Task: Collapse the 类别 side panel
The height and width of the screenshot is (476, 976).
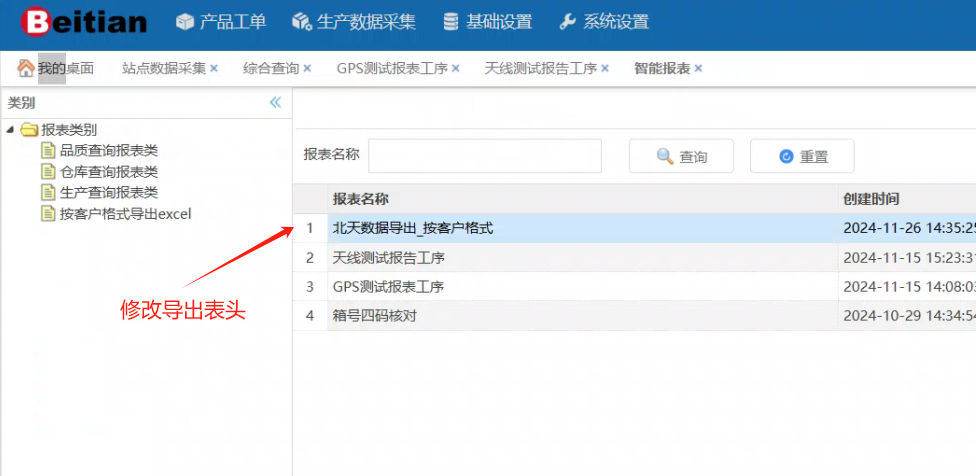Action: 275,102
